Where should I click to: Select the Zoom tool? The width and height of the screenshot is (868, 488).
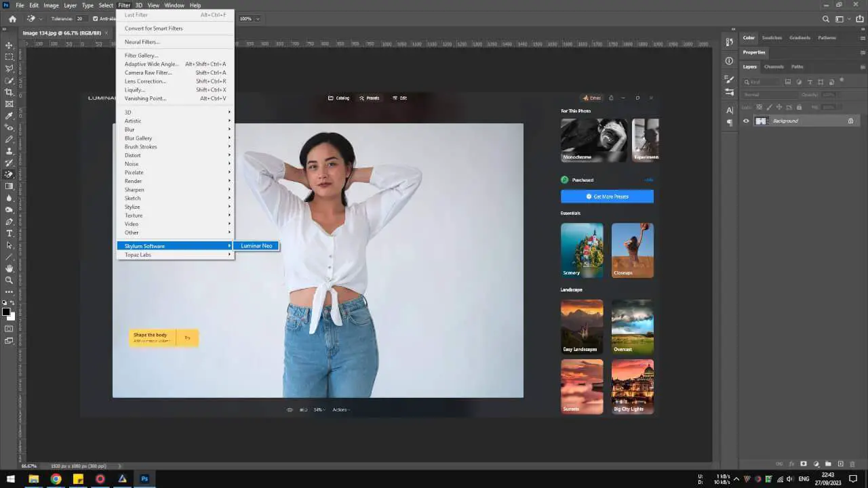point(9,280)
